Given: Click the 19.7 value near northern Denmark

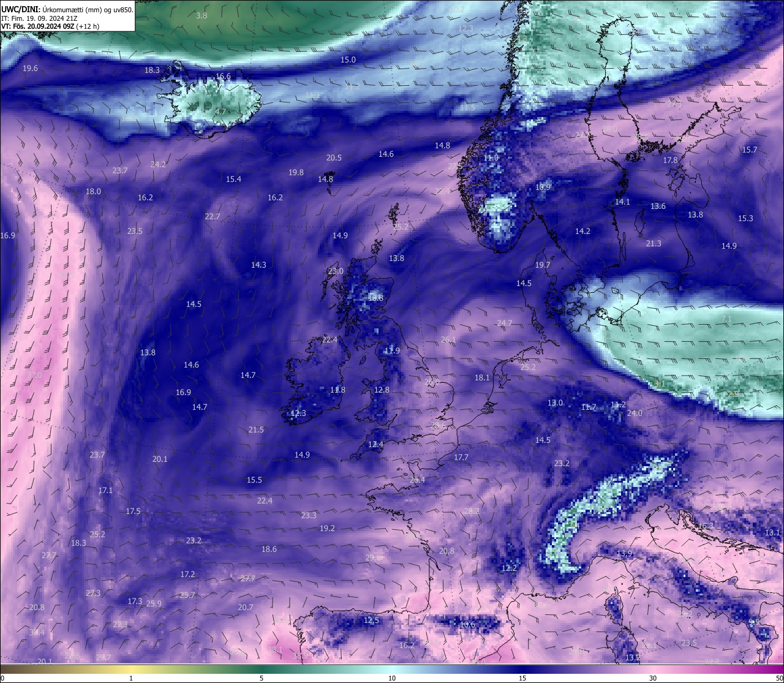Looking at the screenshot, I should (x=543, y=265).
